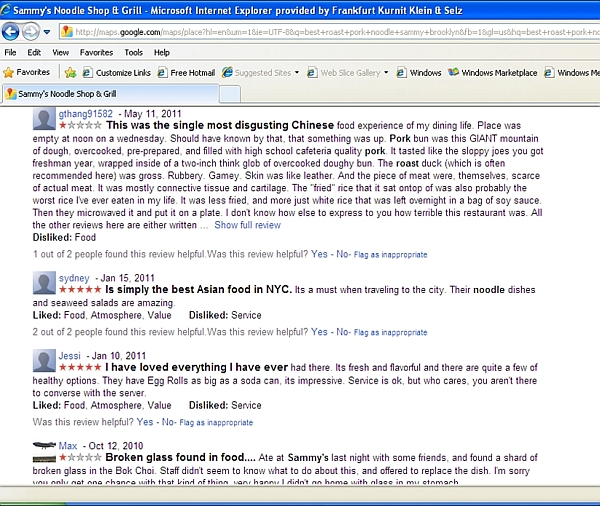Click the Add to Favorites Bar icon
Image resolution: width=600 pixels, height=506 pixels.
click(x=70, y=72)
